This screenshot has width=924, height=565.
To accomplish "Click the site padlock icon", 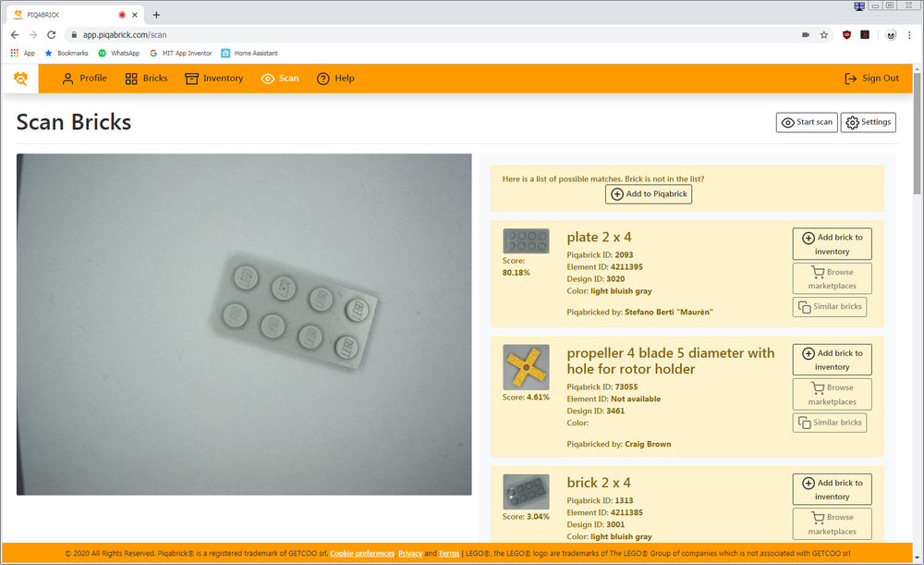I will 74,35.
